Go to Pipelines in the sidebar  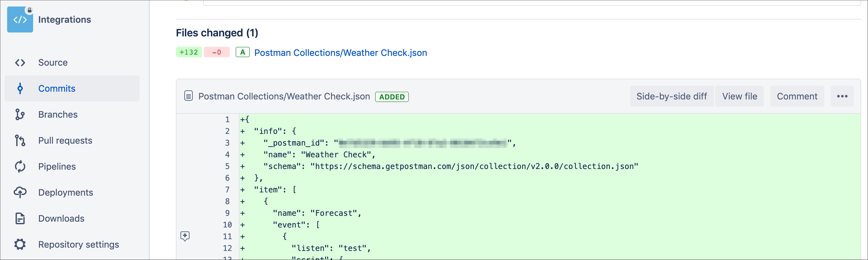point(72,166)
